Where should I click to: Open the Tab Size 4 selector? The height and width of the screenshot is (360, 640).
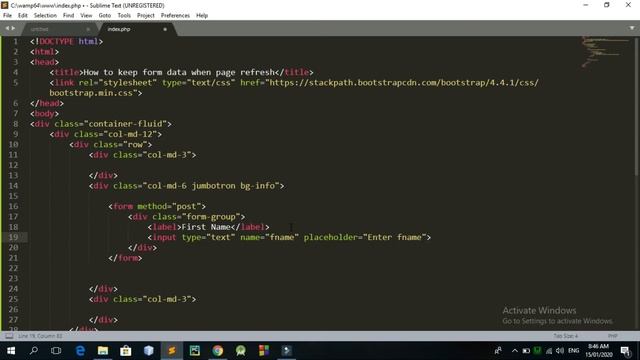565,336
